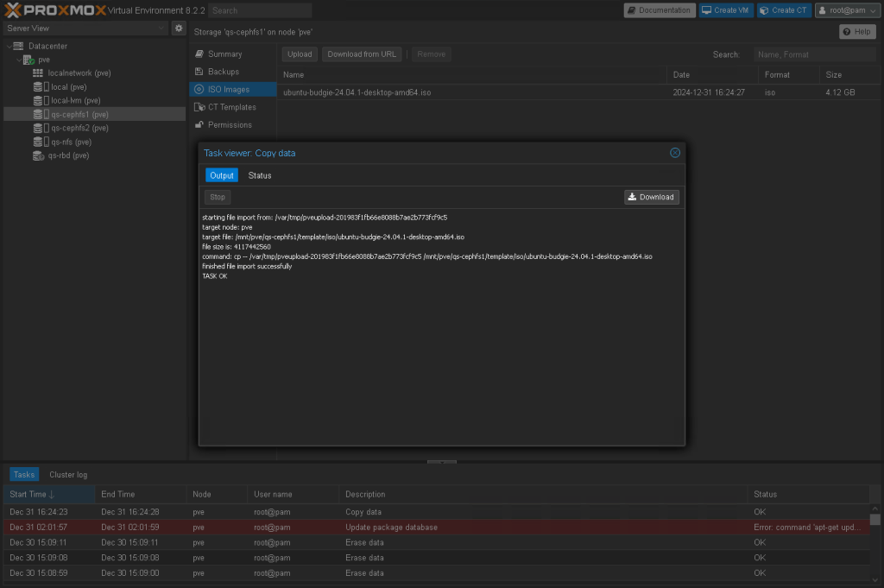Viewport: 884px width, 588px height.
Task: Close the Task viewer dialog
Action: (x=675, y=153)
